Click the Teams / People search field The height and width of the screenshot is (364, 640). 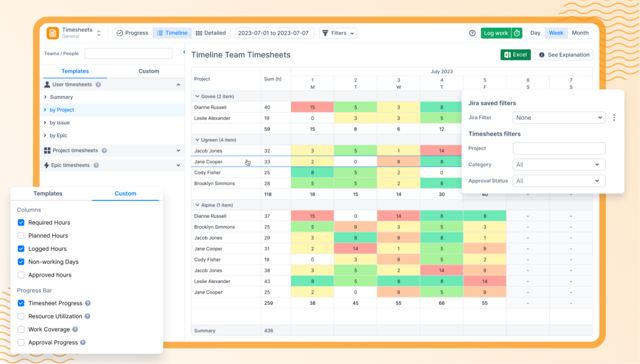[x=129, y=54]
